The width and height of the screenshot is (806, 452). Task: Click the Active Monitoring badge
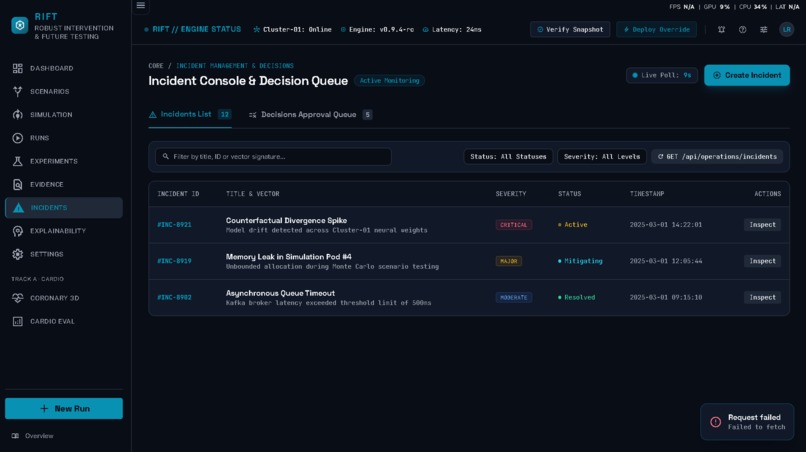pyautogui.click(x=389, y=81)
